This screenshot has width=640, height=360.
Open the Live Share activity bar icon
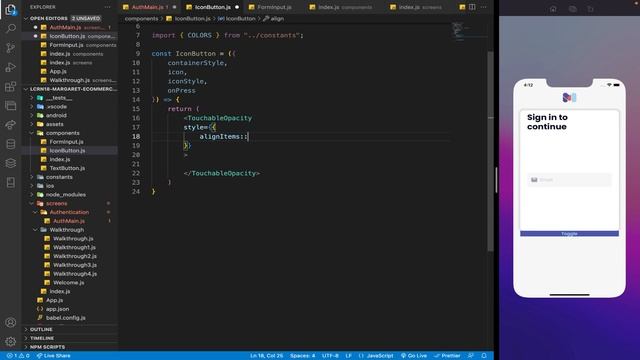coord(11,125)
